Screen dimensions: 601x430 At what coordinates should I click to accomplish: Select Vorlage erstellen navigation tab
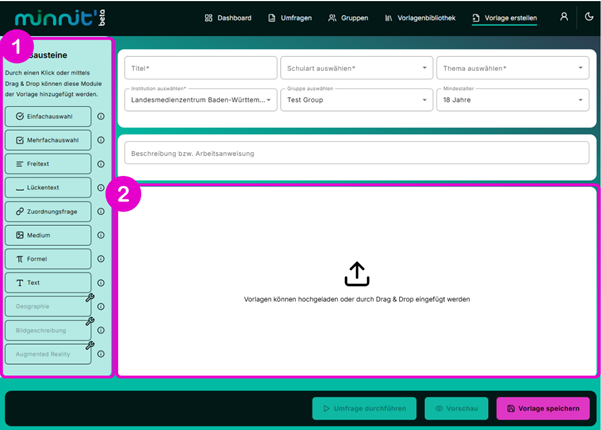(x=504, y=18)
